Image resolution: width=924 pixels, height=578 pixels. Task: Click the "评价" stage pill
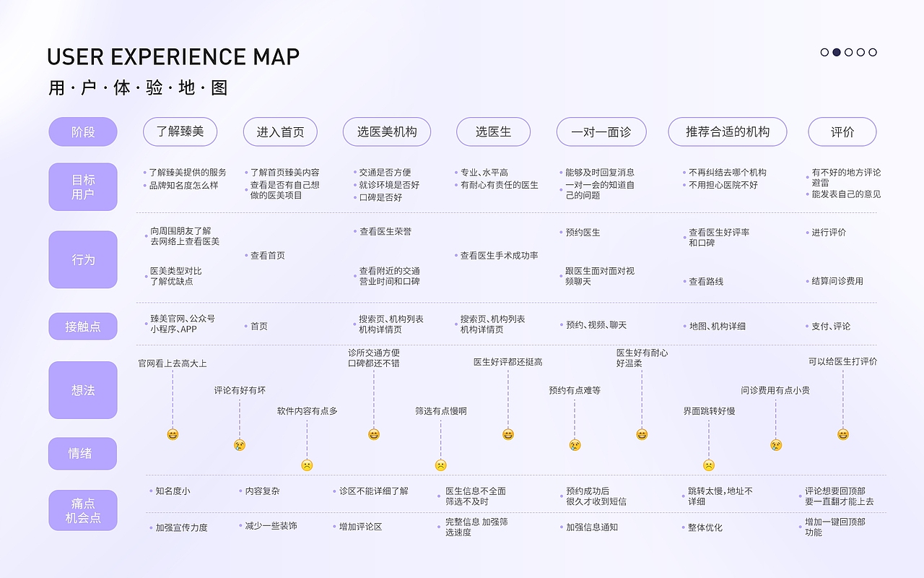(842, 131)
